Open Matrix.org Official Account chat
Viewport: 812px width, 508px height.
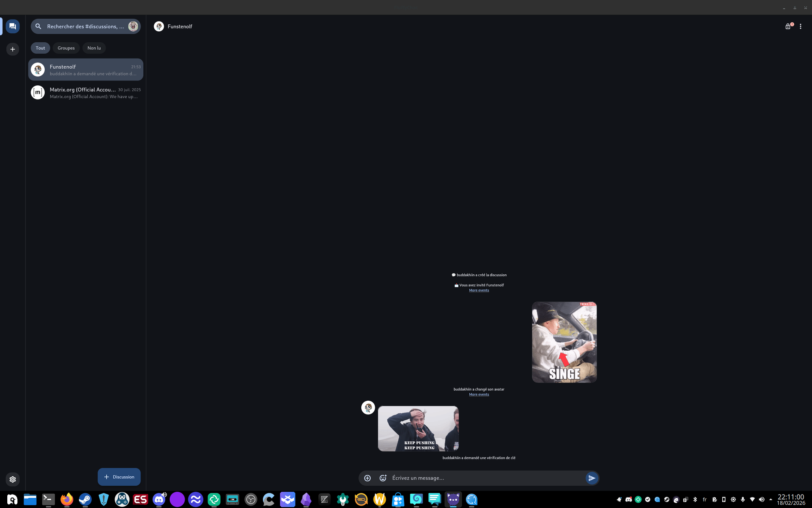[x=86, y=93]
